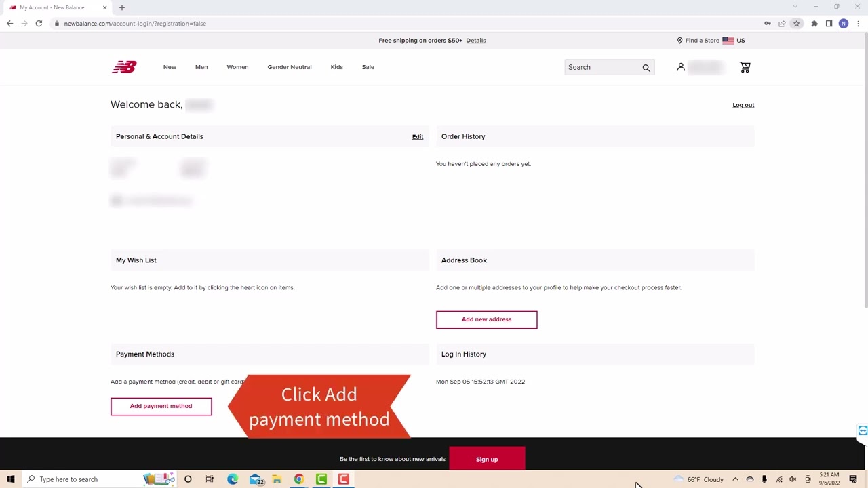Click the 'Payment Methods' heading
868x488 pixels.
(x=145, y=354)
